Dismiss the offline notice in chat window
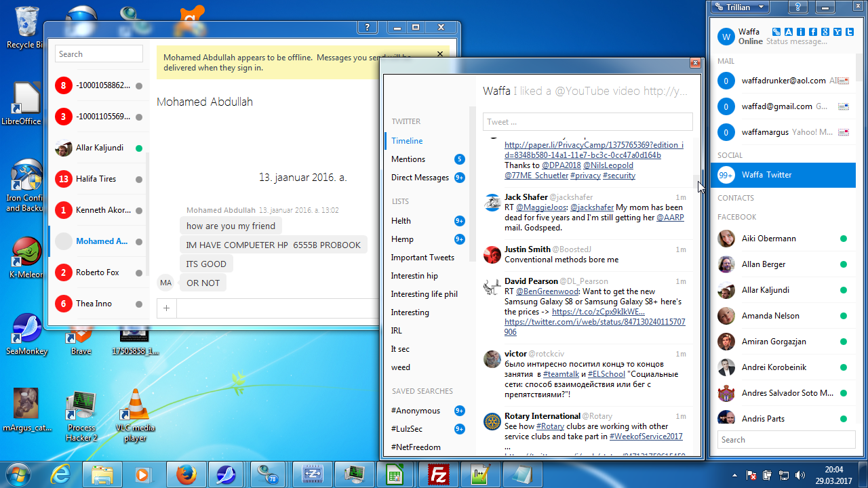 click(440, 54)
